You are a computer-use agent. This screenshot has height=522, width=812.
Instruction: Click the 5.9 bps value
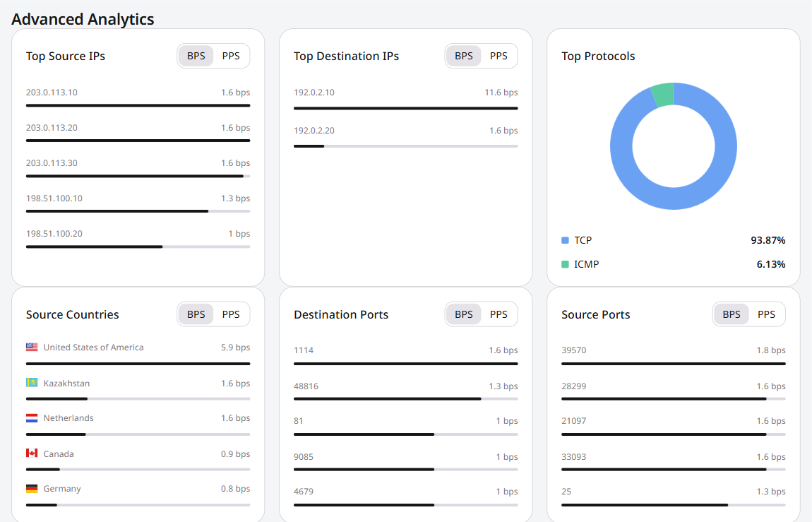coord(236,347)
